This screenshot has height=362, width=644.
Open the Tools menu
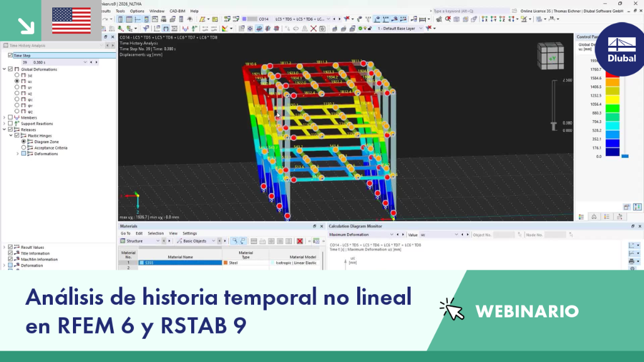[x=120, y=11]
